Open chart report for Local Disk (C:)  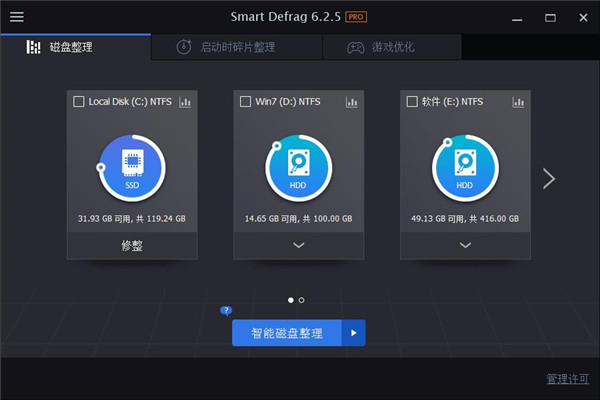click(x=185, y=102)
